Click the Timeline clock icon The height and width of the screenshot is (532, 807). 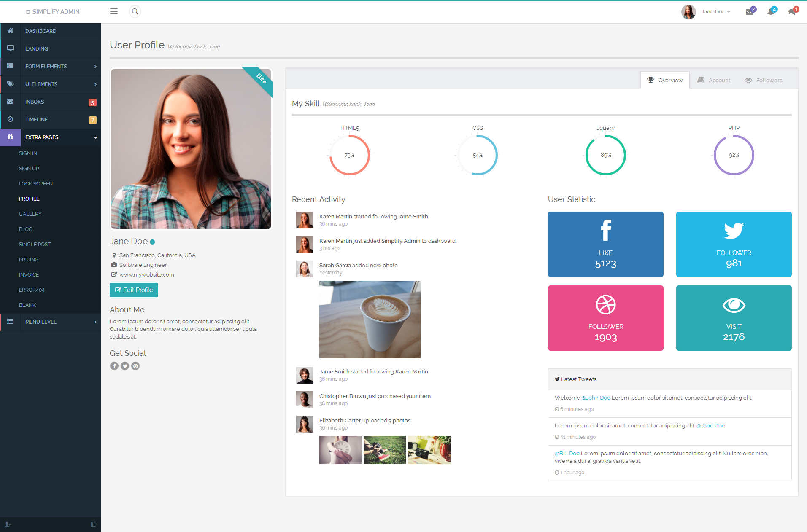[x=11, y=119]
